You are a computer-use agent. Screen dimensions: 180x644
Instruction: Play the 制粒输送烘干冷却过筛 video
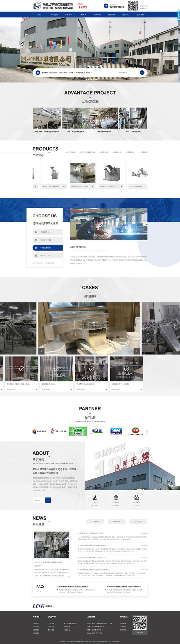[127, 369]
